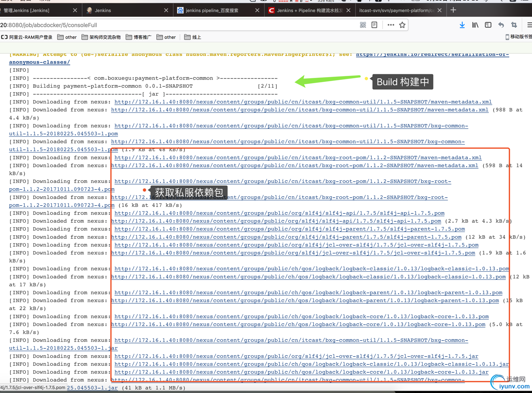Open the 阿里云-RAM用户登录 bookmark
The height and width of the screenshot is (393, 532).
[x=27, y=37]
